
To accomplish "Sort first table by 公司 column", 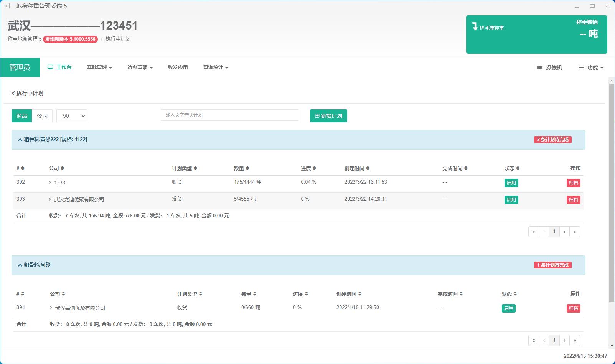I will [x=56, y=168].
